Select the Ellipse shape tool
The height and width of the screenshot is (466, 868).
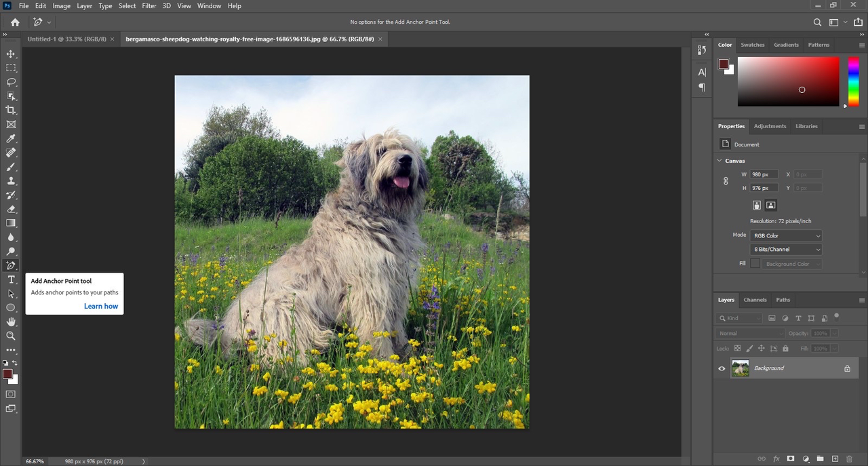11,308
